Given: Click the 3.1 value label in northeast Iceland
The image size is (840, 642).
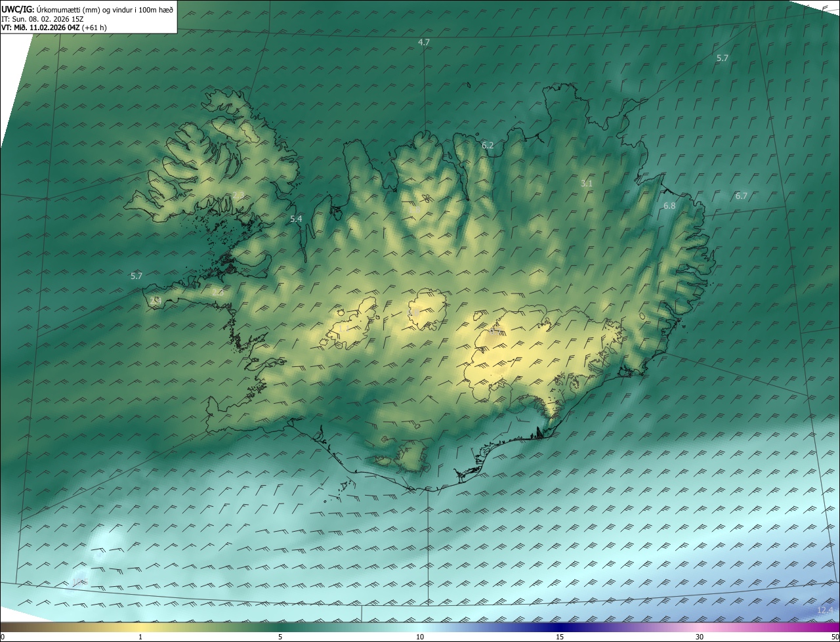Looking at the screenshot, I should coord(587,183).
